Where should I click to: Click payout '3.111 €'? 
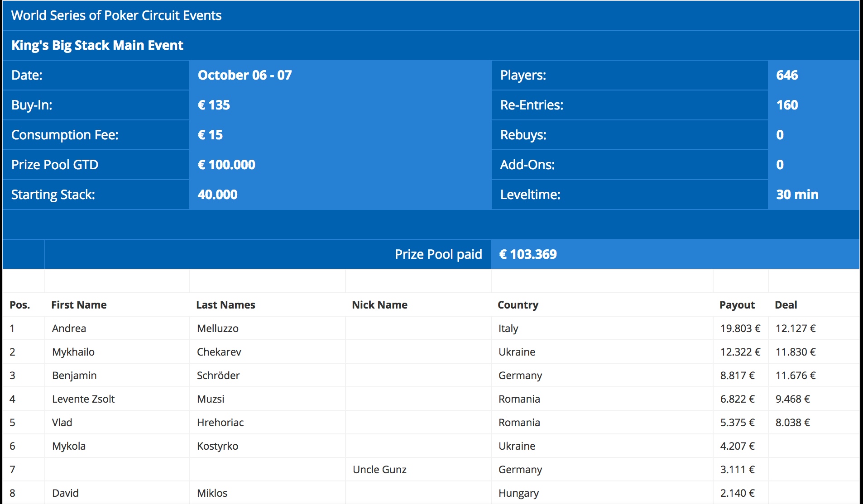point(738,470)
